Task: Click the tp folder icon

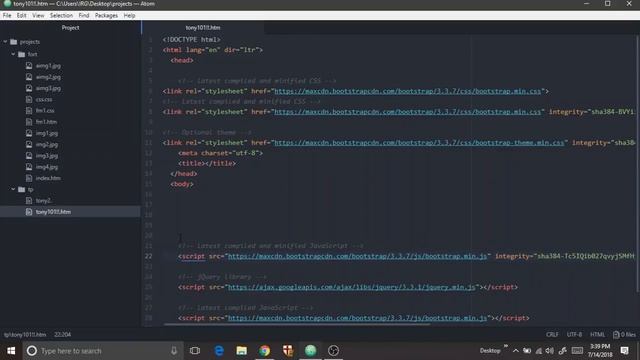Action: pos(22,189)
